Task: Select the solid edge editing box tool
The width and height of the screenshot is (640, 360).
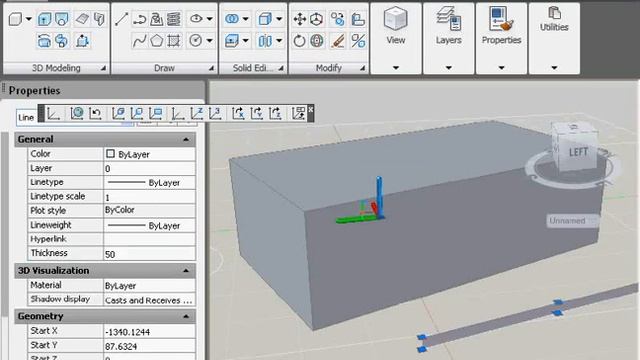Action: [265, 19]
